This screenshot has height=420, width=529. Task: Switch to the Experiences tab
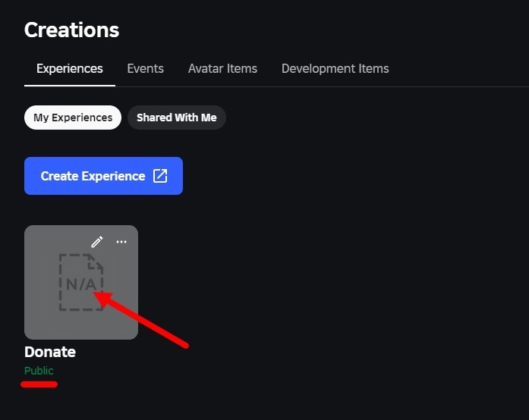pos(69,68)
